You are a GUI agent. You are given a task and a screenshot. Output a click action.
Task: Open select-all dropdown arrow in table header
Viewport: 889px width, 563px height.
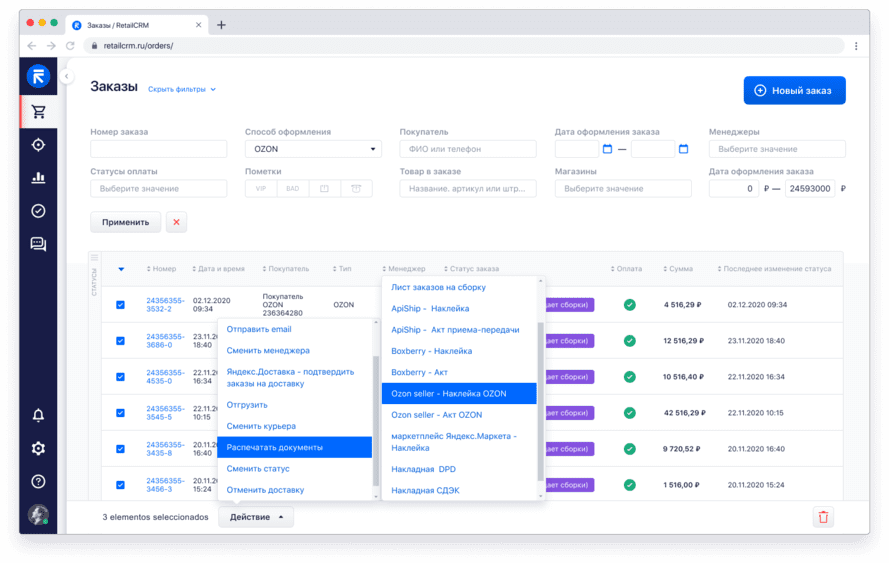tap(121, 269)
